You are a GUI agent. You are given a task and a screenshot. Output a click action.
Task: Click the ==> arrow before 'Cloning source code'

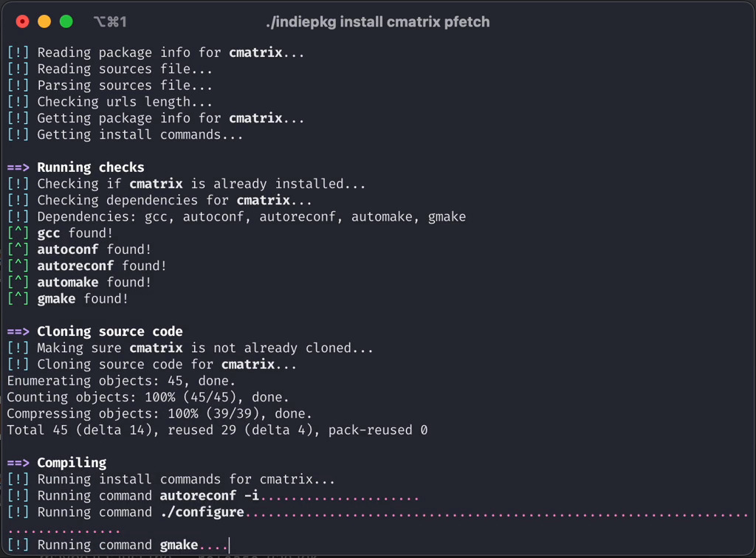[18, 331]
